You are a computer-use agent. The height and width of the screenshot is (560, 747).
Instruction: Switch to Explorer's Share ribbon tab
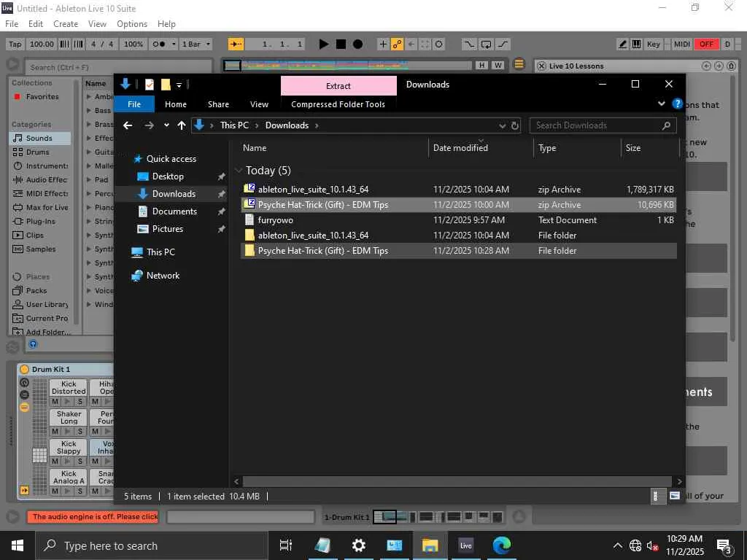[218, 104]
